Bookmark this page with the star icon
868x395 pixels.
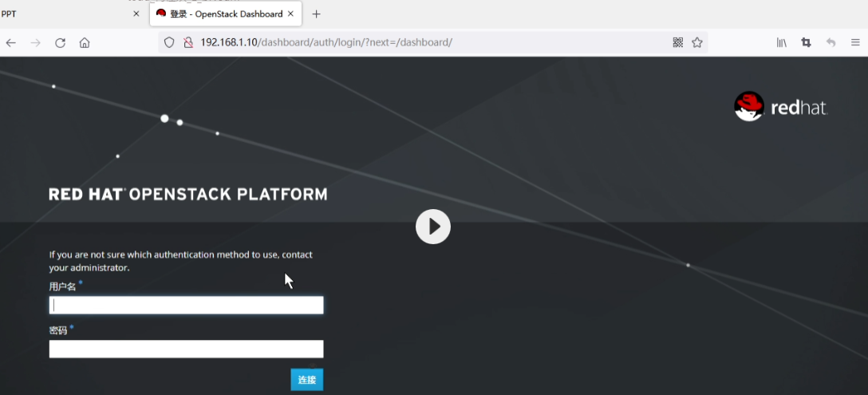click(x=697, y=42)
